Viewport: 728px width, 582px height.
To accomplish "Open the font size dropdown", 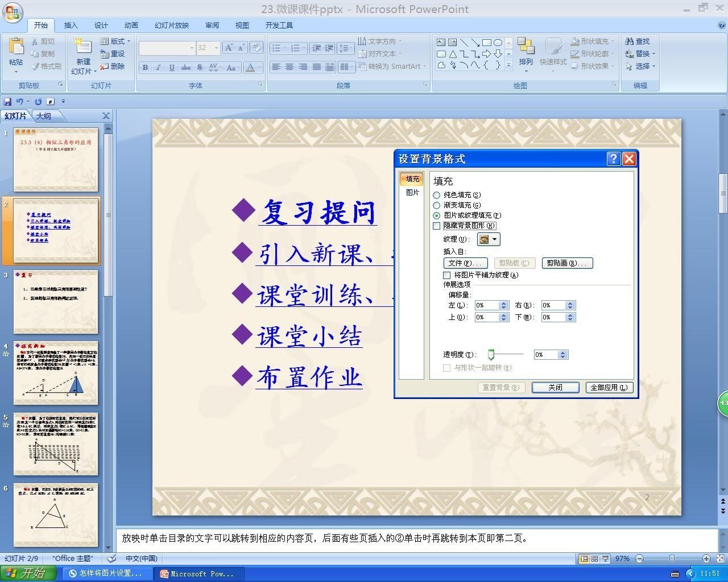I will click(x=216, y=48).
